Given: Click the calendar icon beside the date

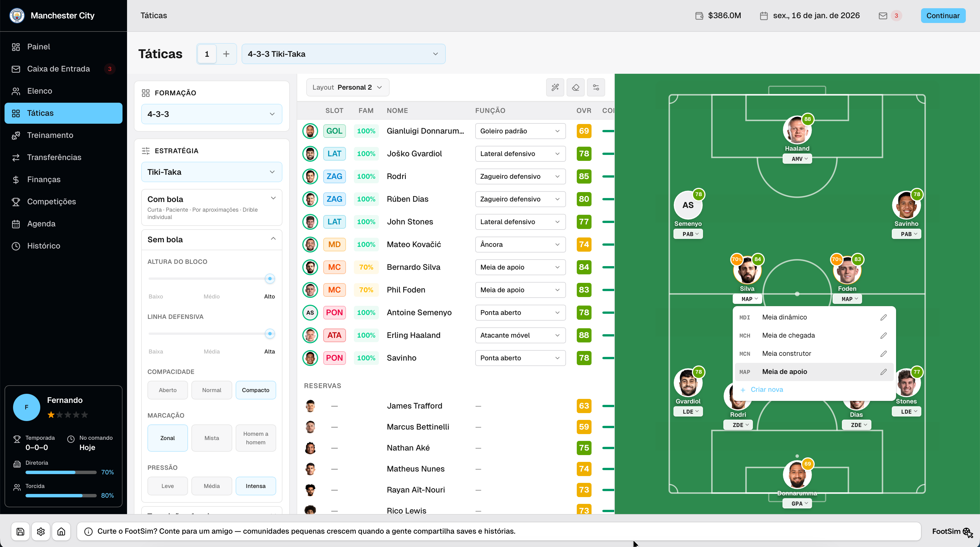Looking at the screenshot, I should [764, 16].
